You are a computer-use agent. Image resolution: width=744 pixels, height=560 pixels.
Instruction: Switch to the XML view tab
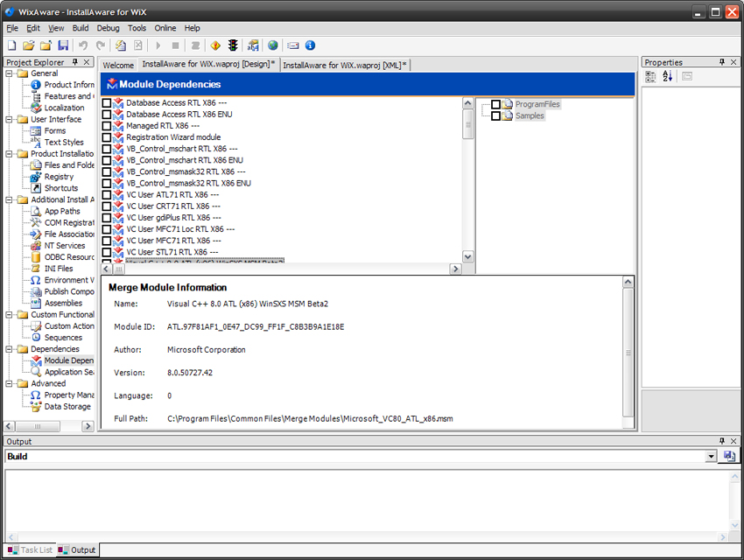click(x=345, y=65)
